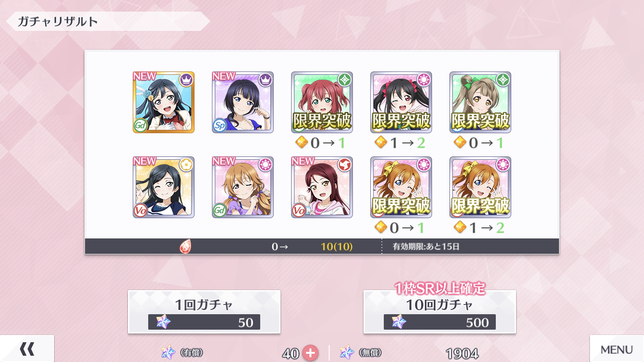Open the second orange-haired 限界突破 card, 1→2
Viewport: 644px width, 362px height.
point(480,187)
